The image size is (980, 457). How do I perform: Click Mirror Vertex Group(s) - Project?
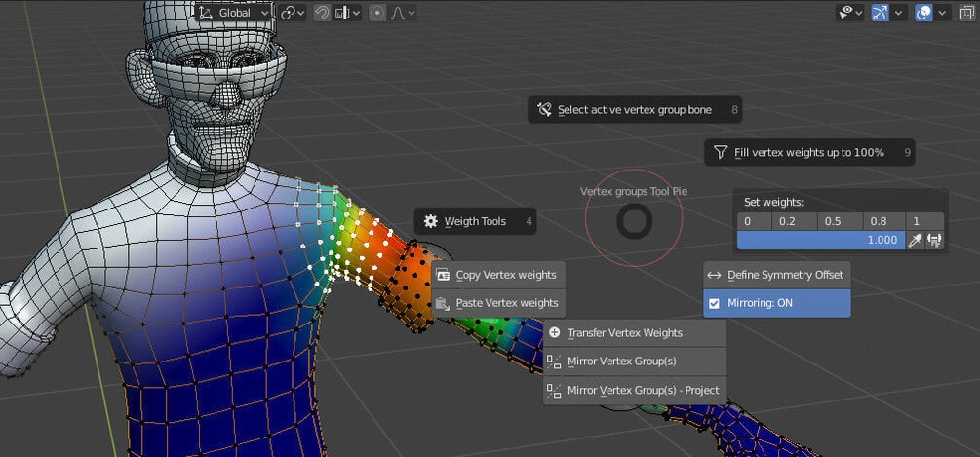[635, 390]
